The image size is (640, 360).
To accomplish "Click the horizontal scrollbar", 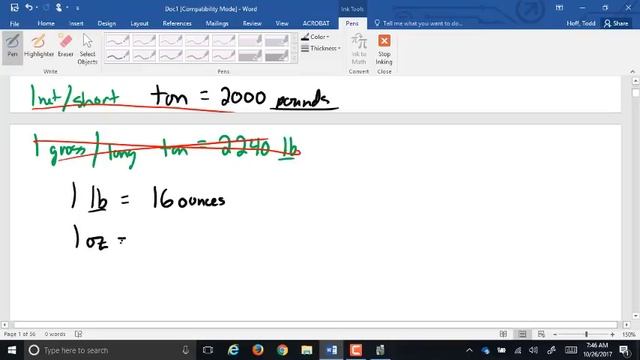I will click(x=316, y=325).
